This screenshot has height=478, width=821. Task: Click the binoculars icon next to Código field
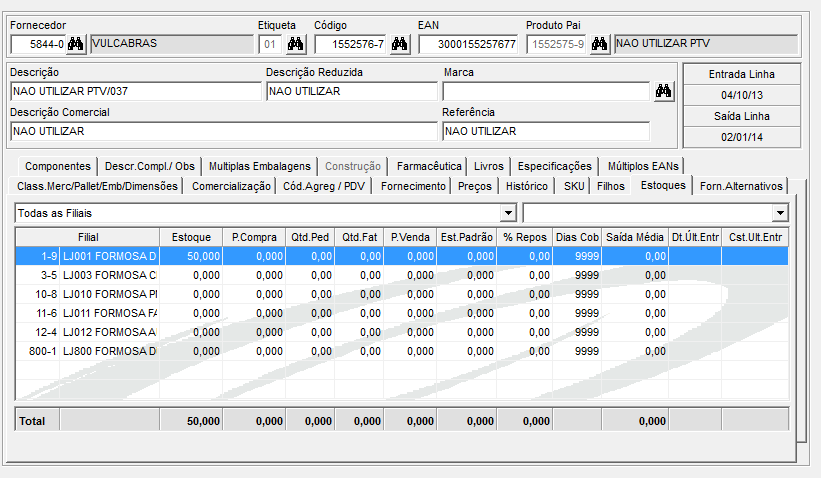click(400, 44)
